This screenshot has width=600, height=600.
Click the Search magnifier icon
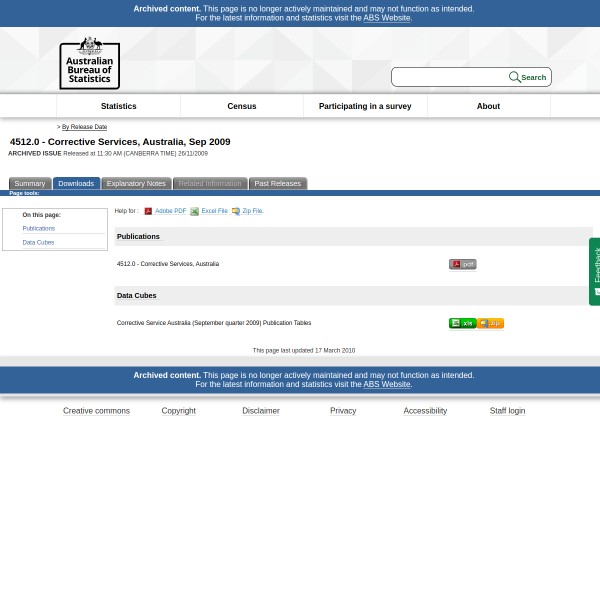514,77
